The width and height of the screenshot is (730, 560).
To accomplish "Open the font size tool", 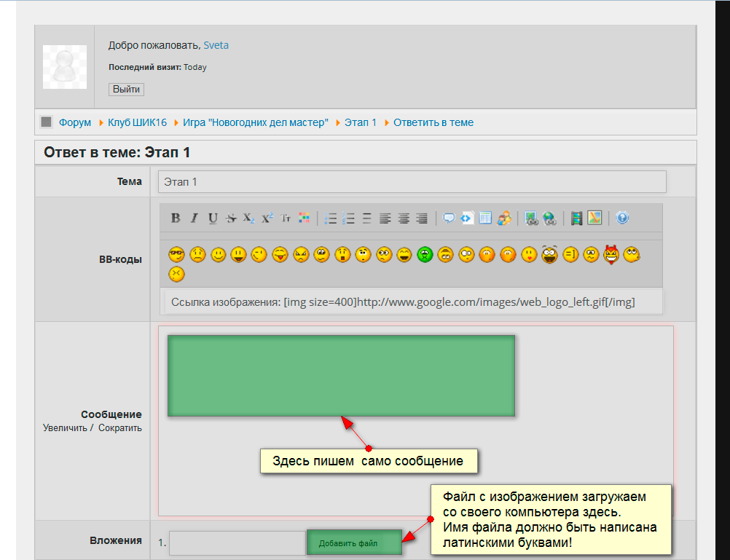I will [286, 218].
